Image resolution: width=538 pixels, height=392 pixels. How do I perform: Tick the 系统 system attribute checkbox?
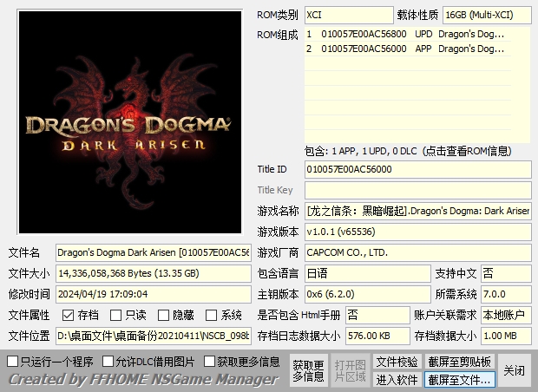pyautogui.click(x=212, y=315)
